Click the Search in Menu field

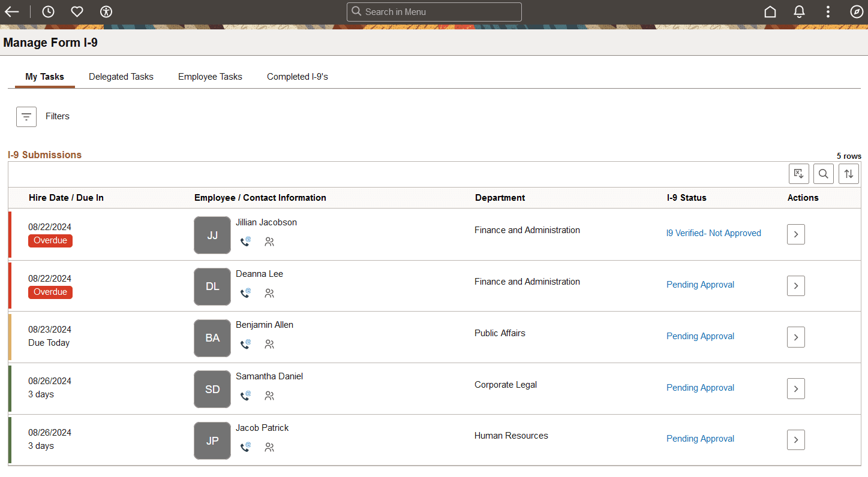(x=434, y=11)
